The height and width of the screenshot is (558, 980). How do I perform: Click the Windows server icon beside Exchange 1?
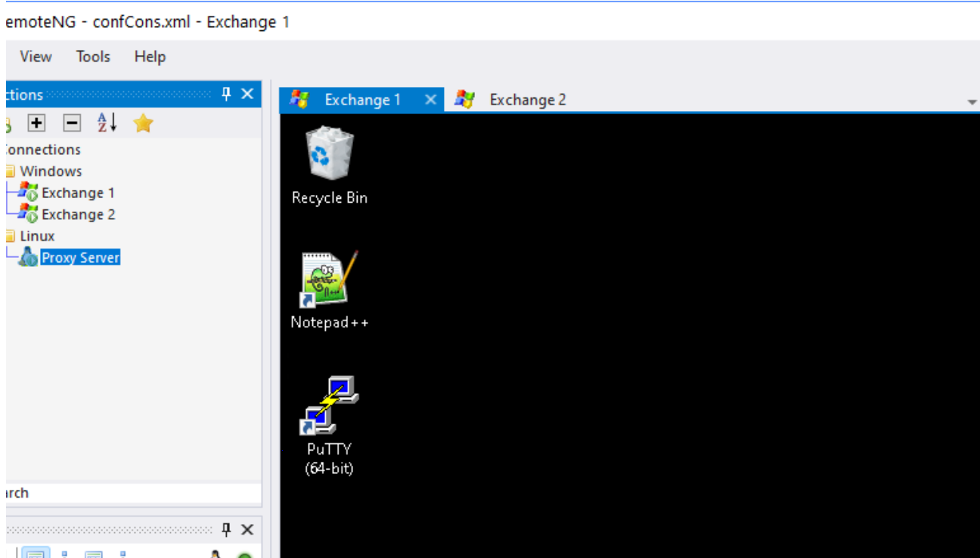tap(29, 192)
